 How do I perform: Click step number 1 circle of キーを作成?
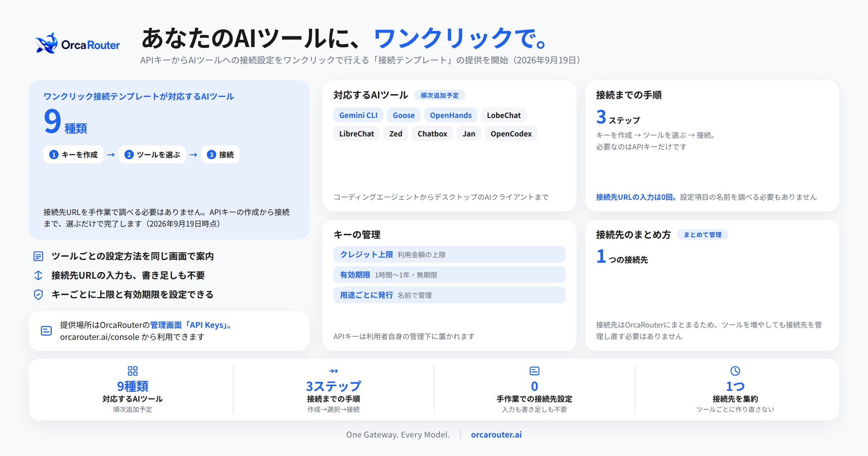tap(54, 155)
